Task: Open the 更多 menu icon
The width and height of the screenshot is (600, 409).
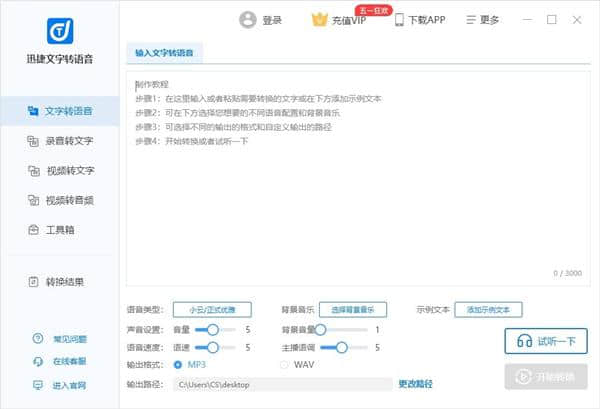Action: 471,20
